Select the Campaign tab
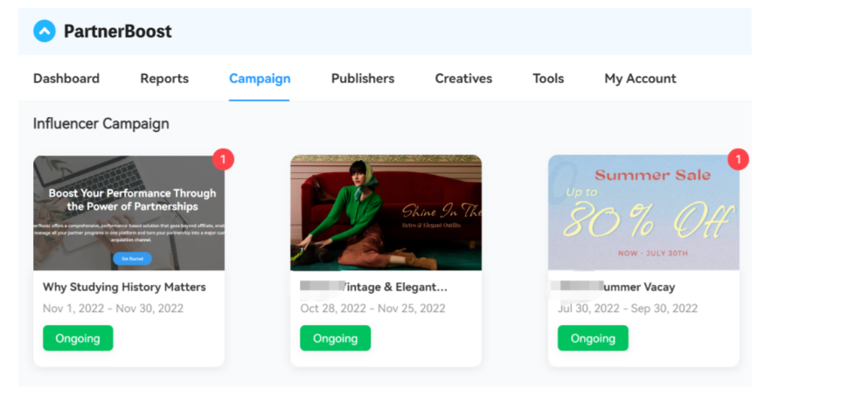Image resolution: width=868 pixels, height=402 pixels. point(260,79)
